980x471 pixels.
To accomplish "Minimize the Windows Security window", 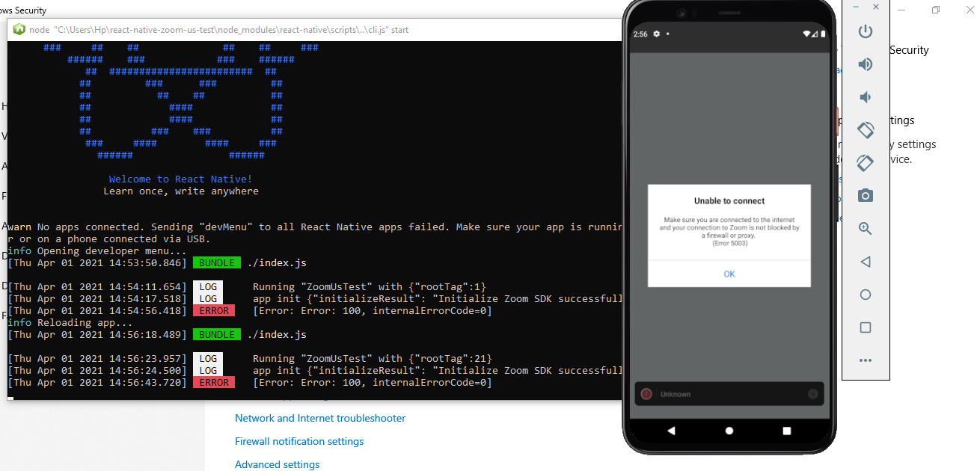I will (x=902, y=10).
